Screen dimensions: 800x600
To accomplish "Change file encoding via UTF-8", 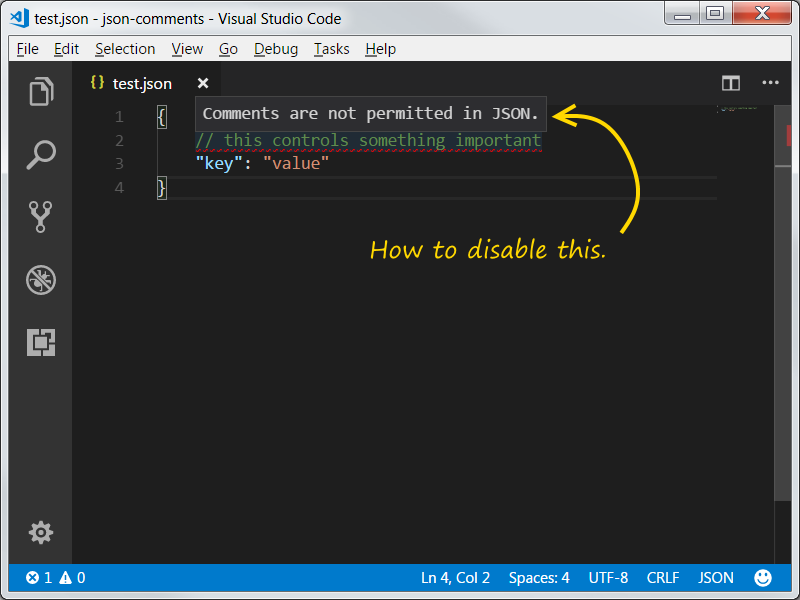I will [608, 578].
